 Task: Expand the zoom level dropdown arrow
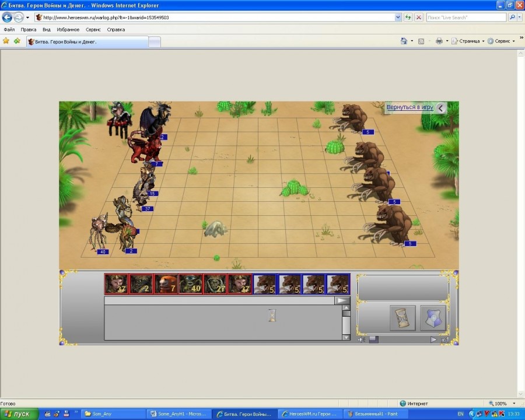coord(514,404)
